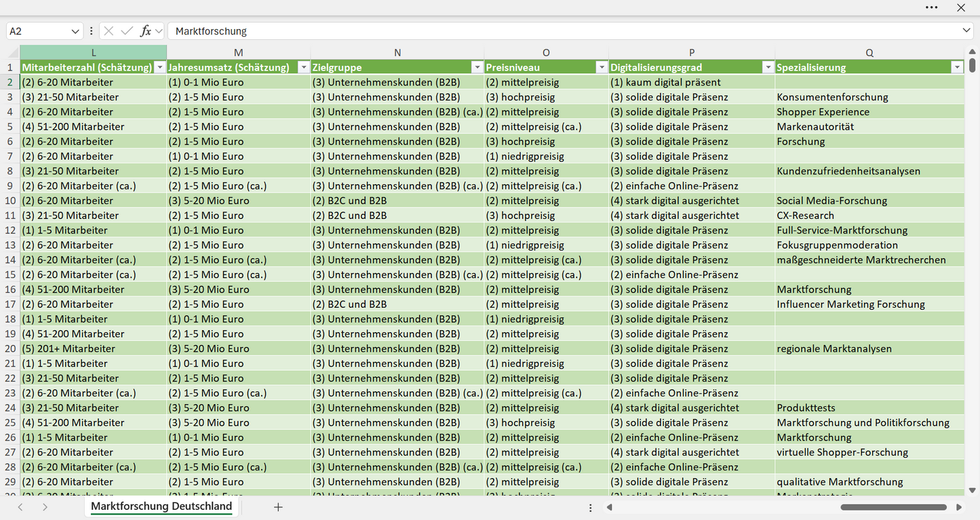Select cell Influencer Marketing Forschung
980x520 pixels.
pyautogui.click(x=869, y=304)
